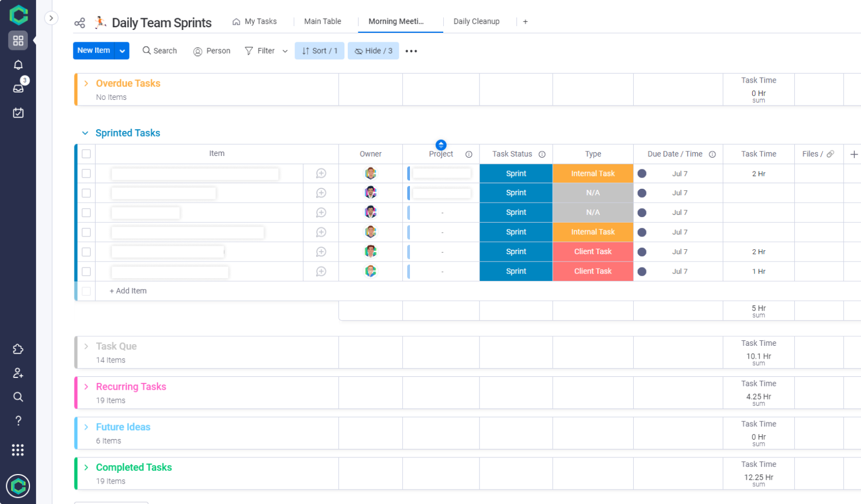Image resolution: width=861 pixels, height=504 pixels.
Task: Open Help via the question mark icon
Action: point(18,420)
